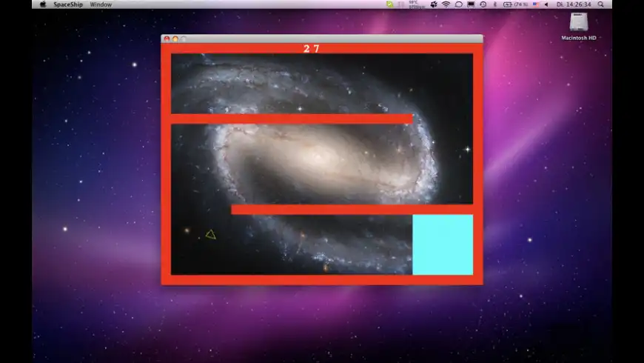The width and height of the screenshot is (644, 363).
Task: Open the display menu bar icon
Action: tap(471, 4)
